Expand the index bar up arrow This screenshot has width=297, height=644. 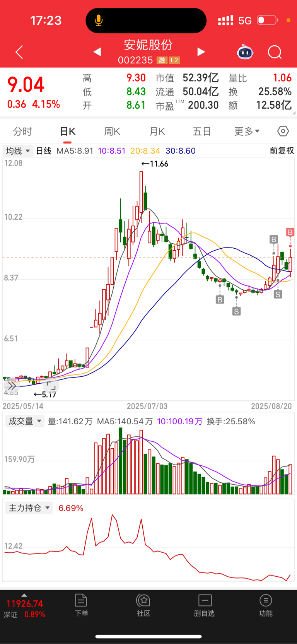point(24,595)
